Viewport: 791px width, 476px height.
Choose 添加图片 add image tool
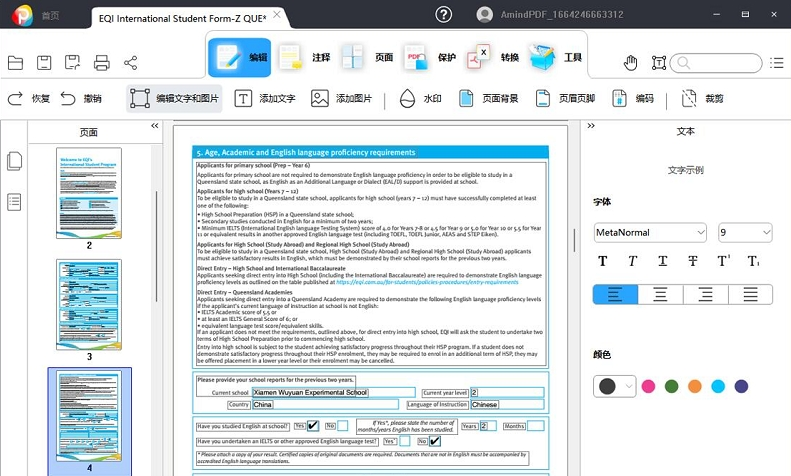pyautogui.click(x=342, y=98)
